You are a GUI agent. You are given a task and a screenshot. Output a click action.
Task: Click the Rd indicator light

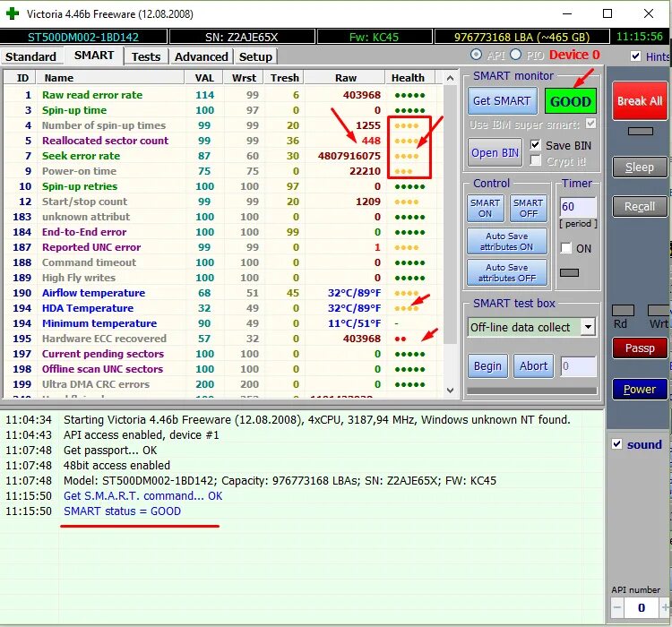(x=623, y=311)
